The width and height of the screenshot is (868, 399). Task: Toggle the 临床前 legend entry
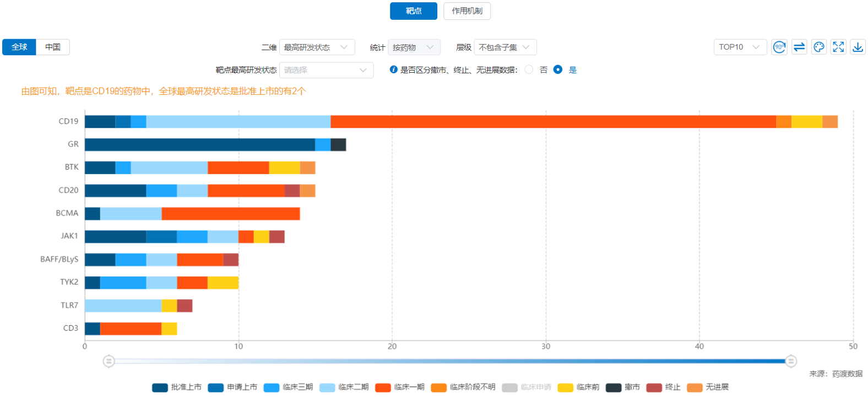578,387
